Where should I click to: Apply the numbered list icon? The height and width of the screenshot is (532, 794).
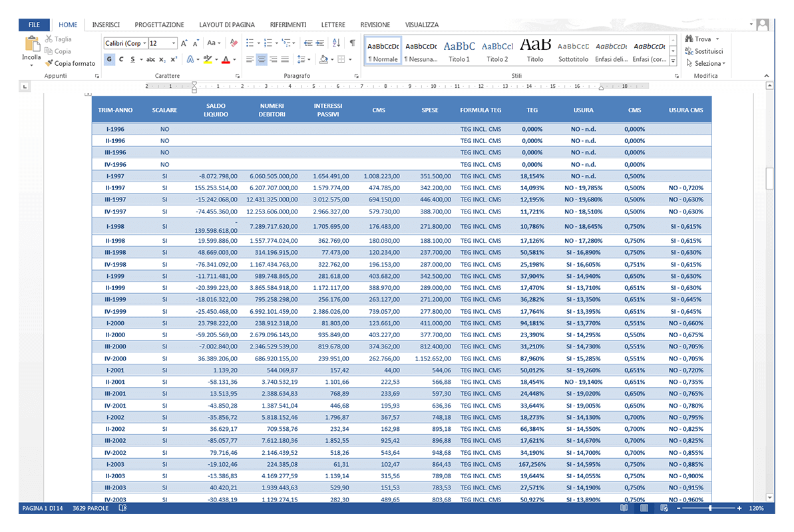268,43
